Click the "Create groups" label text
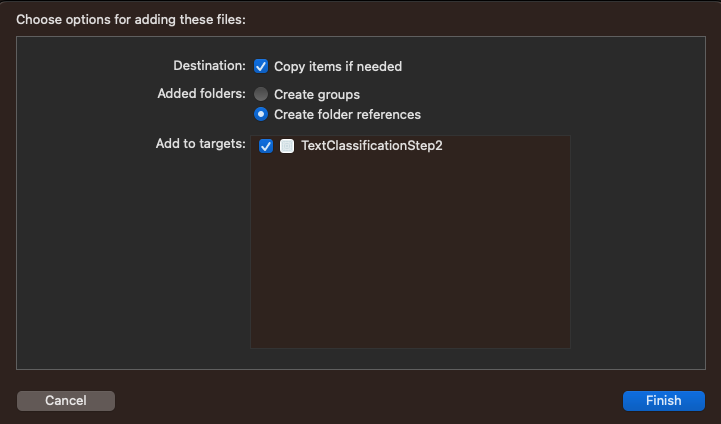 [x=317, y=94]
